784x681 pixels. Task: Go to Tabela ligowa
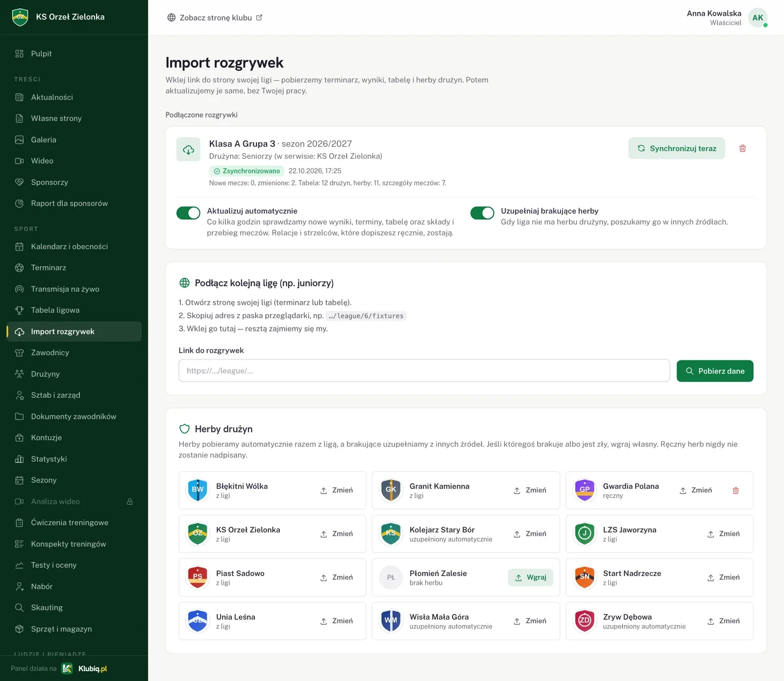coord(74,310)
